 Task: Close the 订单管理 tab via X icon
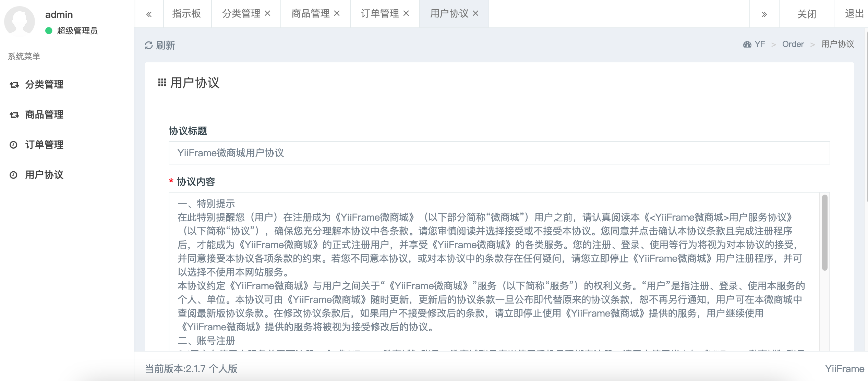coord(406,13)
